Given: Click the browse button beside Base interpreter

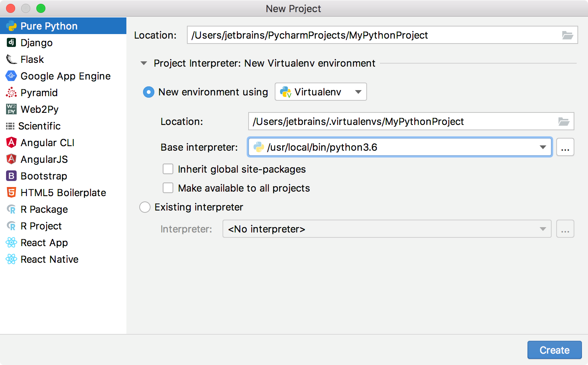Looking at the screenshot, I should tap(565, 147).
